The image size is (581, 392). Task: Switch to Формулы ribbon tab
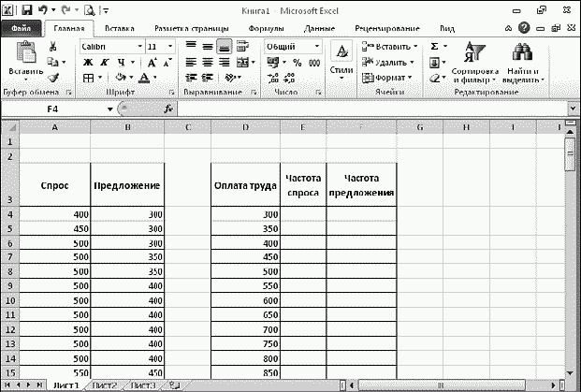(267, 28)
